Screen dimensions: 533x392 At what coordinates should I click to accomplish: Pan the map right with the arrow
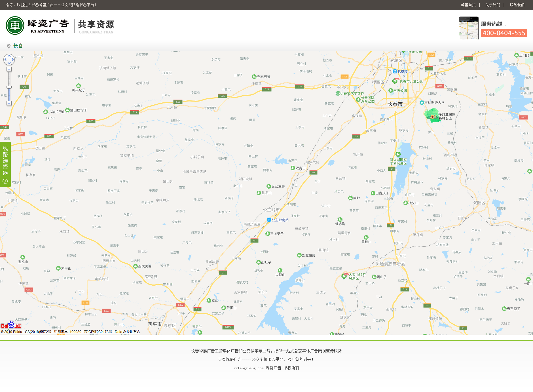point(13,60)
